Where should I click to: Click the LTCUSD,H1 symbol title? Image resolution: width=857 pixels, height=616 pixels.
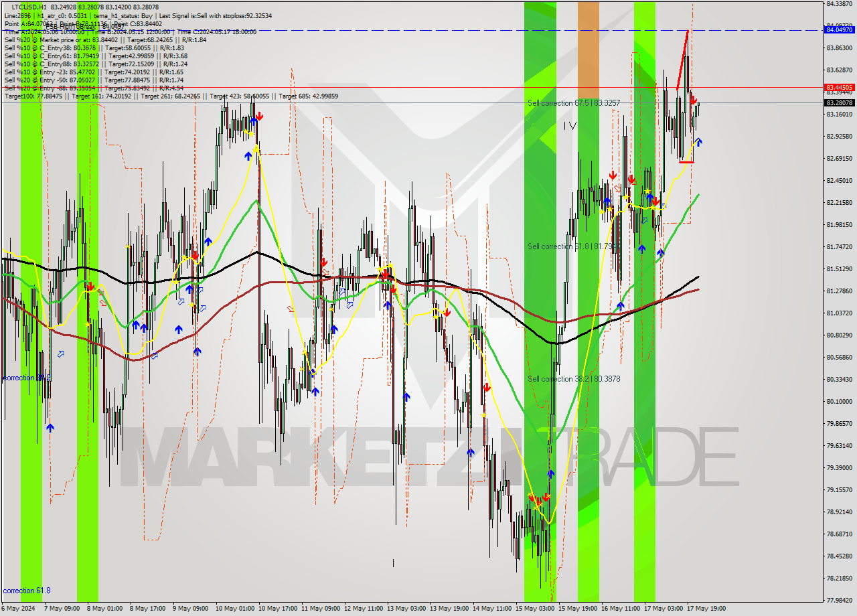(x=29, y=6)
